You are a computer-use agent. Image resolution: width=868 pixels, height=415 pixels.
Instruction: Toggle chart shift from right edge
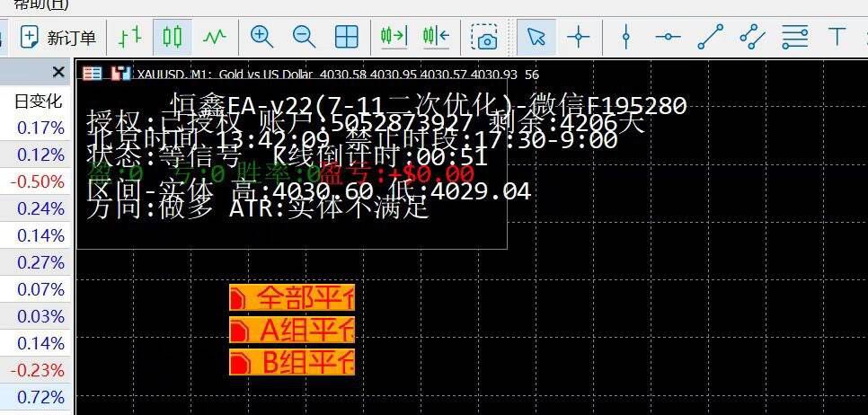pos(436,37)
